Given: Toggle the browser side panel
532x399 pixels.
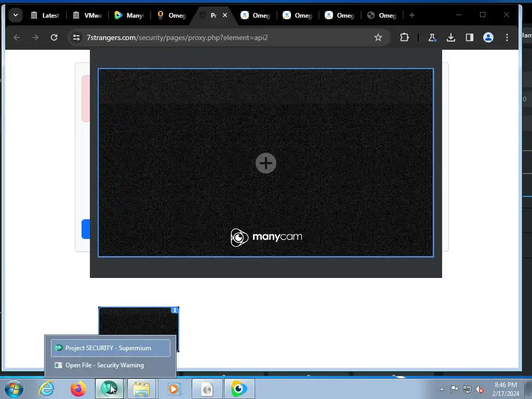Looking at the screenshot, I should [x=470, y=37].
